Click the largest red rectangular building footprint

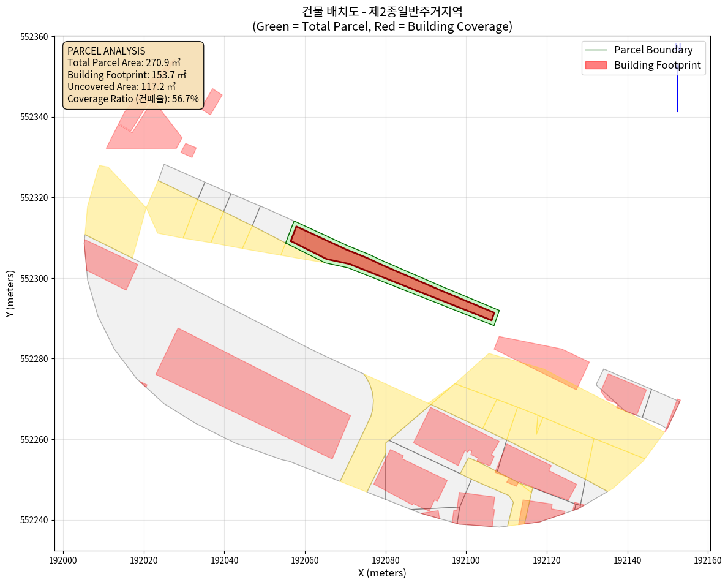pyautogui.click(x=253, y=393)
